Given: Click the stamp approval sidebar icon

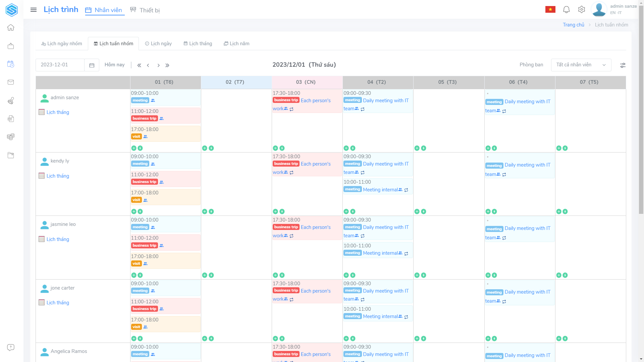Looking at the screenshot, I should [x=11, y=101].
